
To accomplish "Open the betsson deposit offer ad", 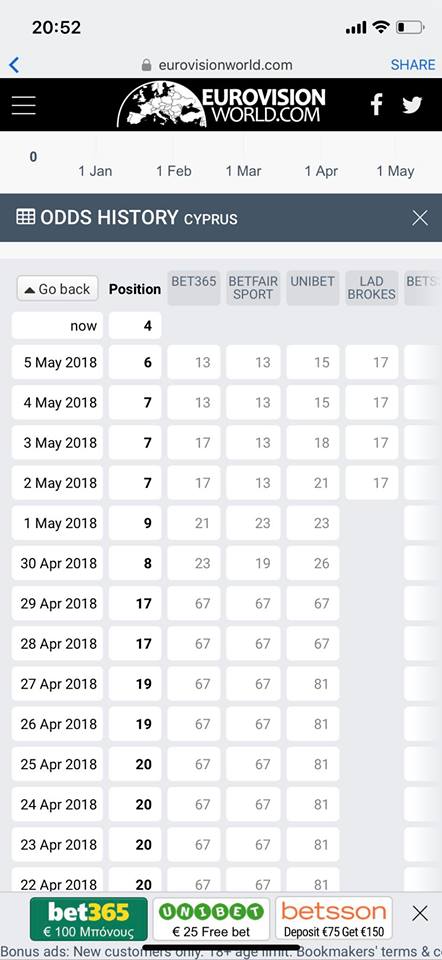I will tap(334, 918).
